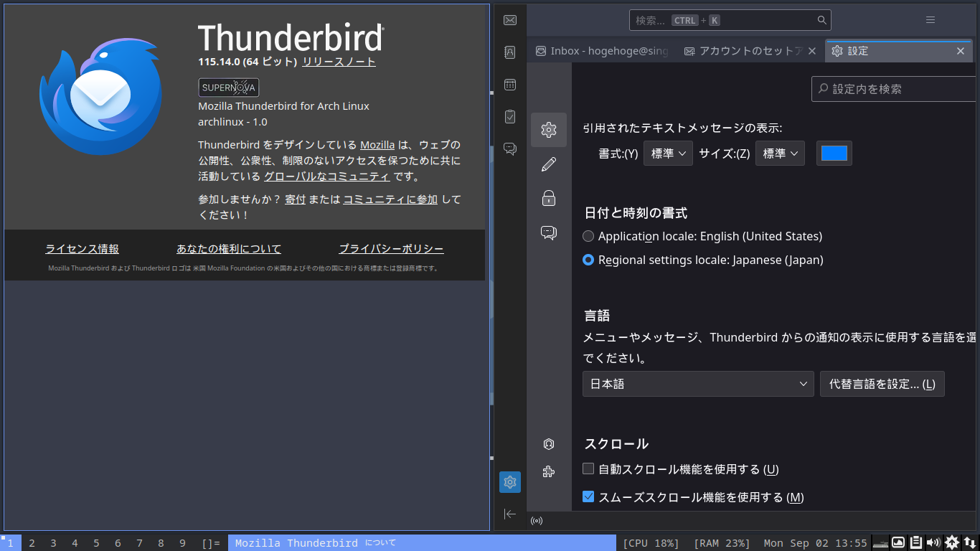Open ライセンス情報 in About window
Screen dimensions: 980x551
pyautogui.click(x=82, y=249)
